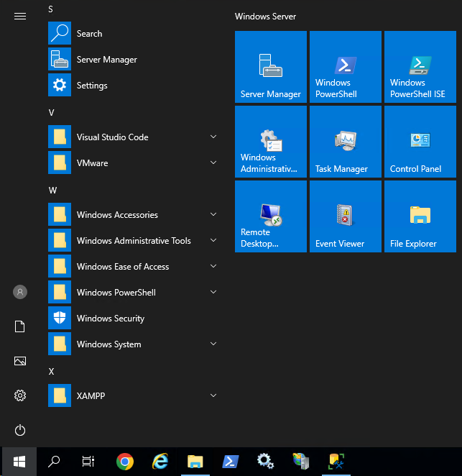Open the Windows Administrative Tools tile
Screen dimensions: 462x476
271,142
